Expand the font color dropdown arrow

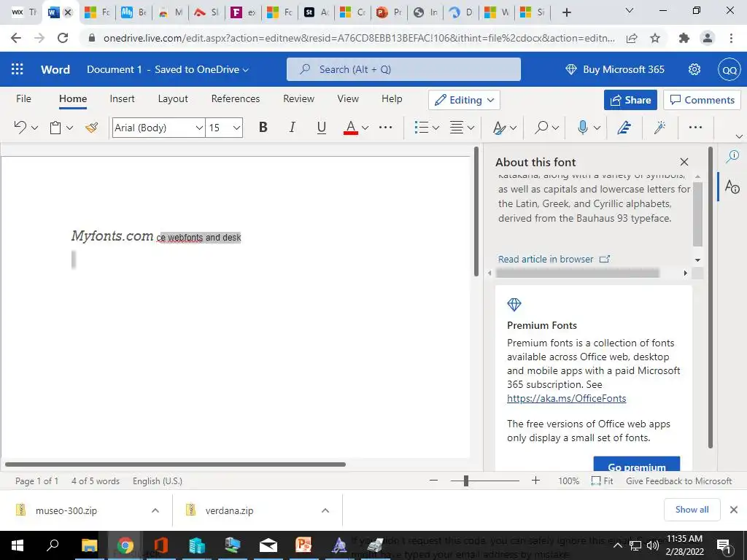pyautogui.click(x=365, y=128)
